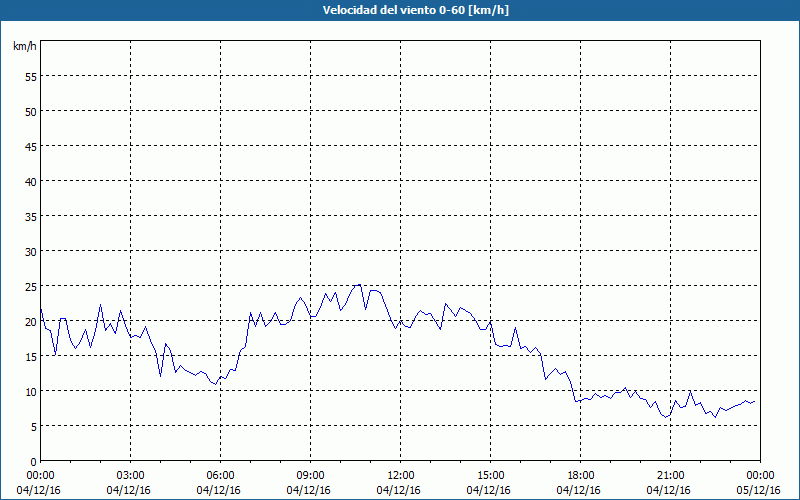Click the 15:00 time label on X axis
Screen dimensions: 800x500
click(490, 476)
